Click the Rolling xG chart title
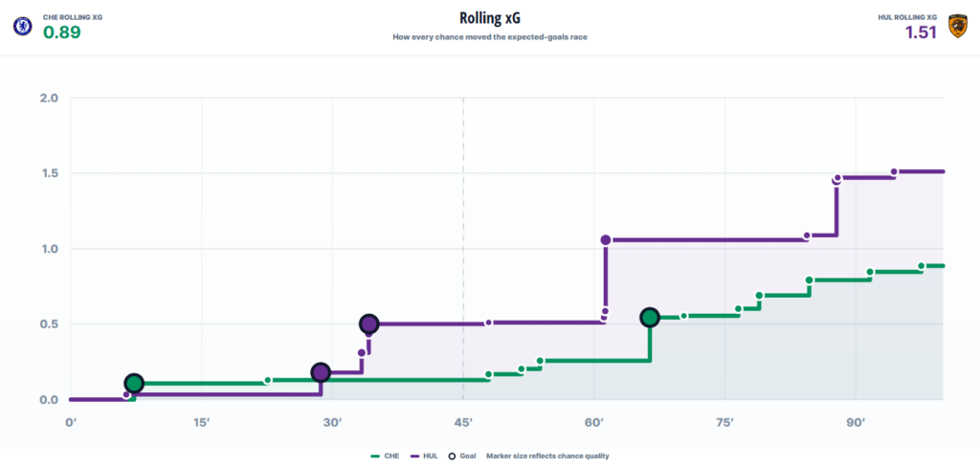The image size is (980, 469). pos(489,17)
